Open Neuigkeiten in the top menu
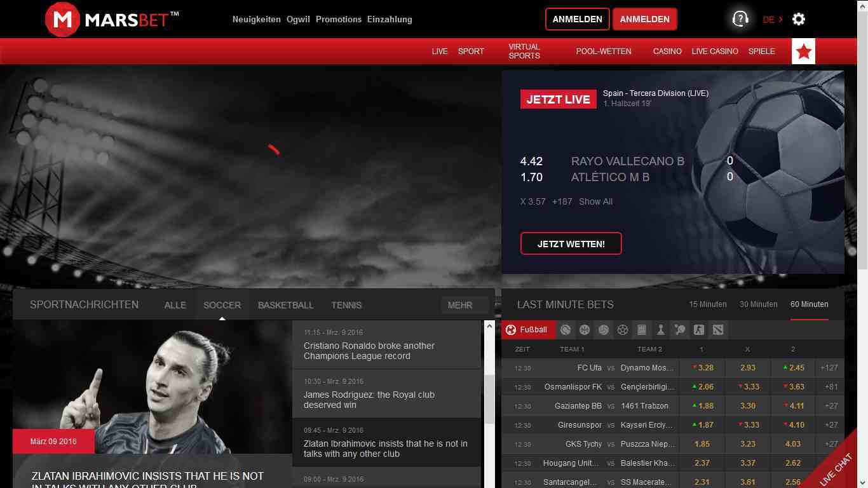 tap(257, 19)
